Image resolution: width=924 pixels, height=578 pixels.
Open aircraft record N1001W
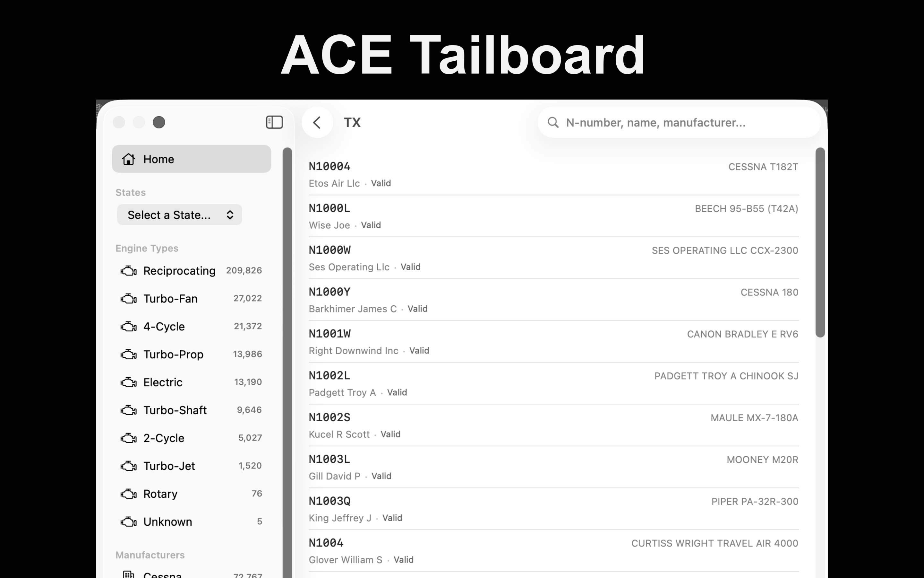554,342
